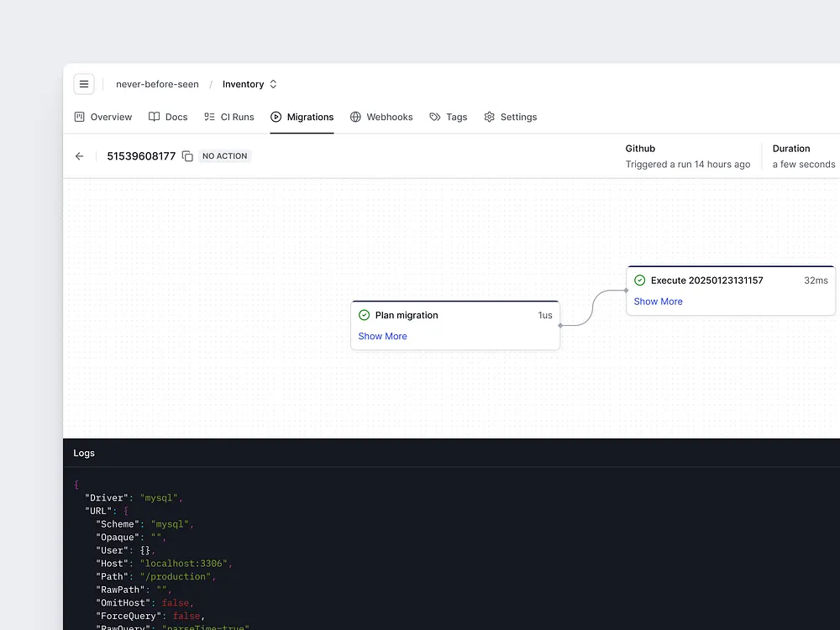Expand Show More on Execute 20250123131157
840x630 pixels.
658,301
